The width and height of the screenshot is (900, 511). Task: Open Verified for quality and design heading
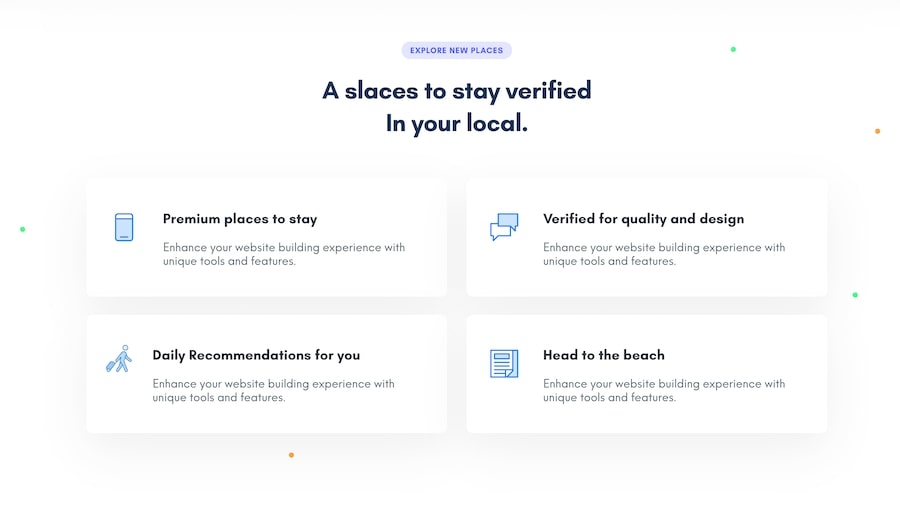(643, 219)
